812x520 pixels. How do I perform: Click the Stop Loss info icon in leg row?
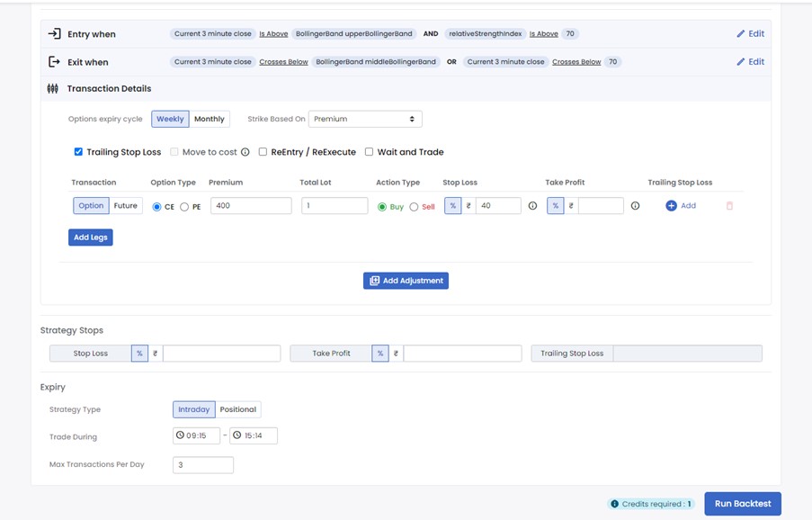pyautogui.click(x=532, y=206)
